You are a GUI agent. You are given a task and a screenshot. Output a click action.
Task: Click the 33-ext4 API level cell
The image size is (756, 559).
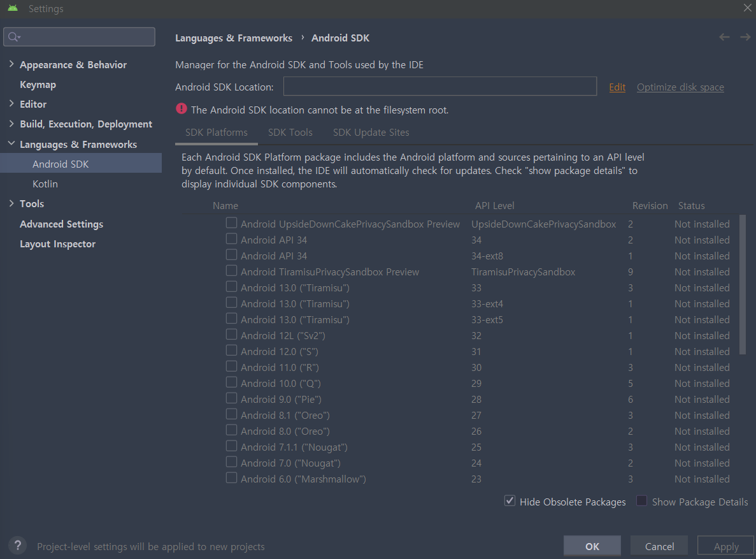(487, 303)
